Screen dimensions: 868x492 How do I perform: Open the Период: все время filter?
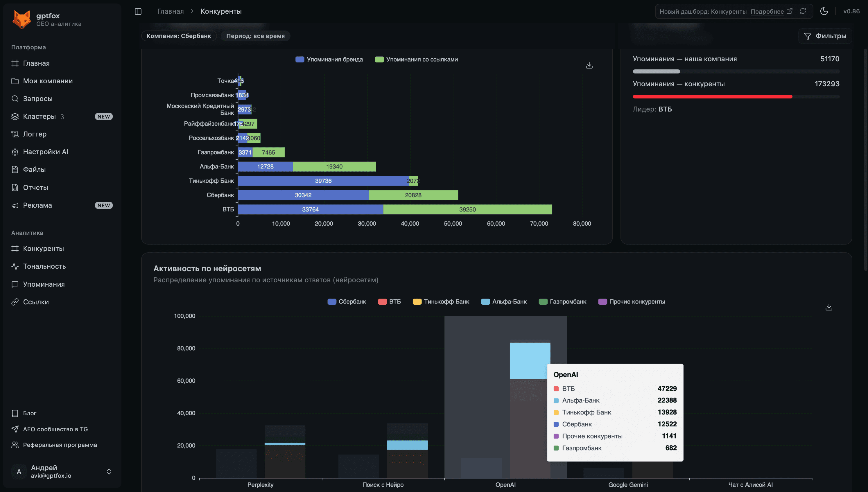point(255,36)
